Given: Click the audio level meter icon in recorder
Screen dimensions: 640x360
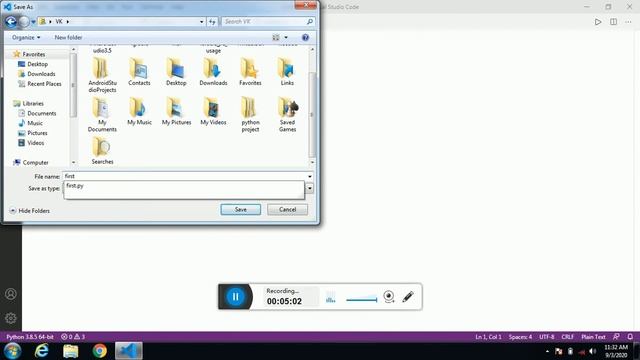Looking at the screenshot, I should [x=331, y=298].
